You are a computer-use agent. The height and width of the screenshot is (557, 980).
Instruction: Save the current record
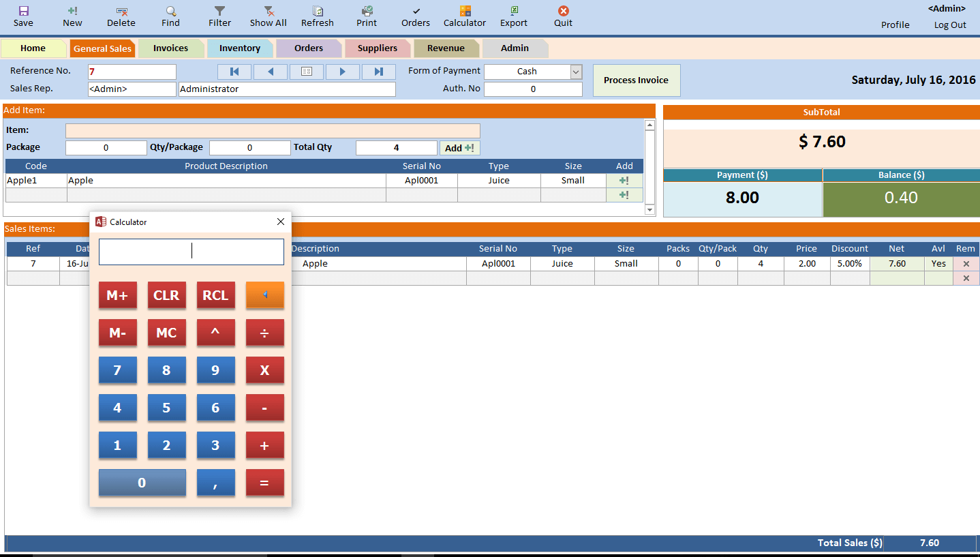click(x=22, y=15)
